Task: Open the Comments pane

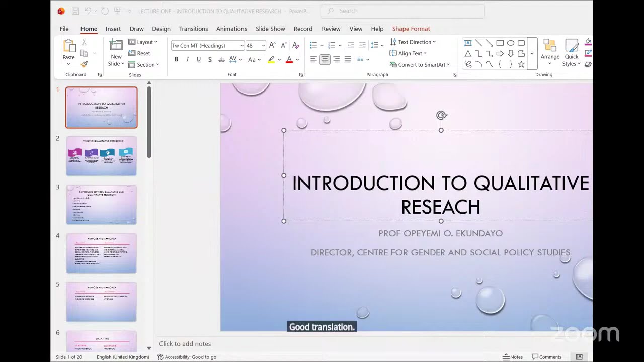Action: click(x=547, y=357)
